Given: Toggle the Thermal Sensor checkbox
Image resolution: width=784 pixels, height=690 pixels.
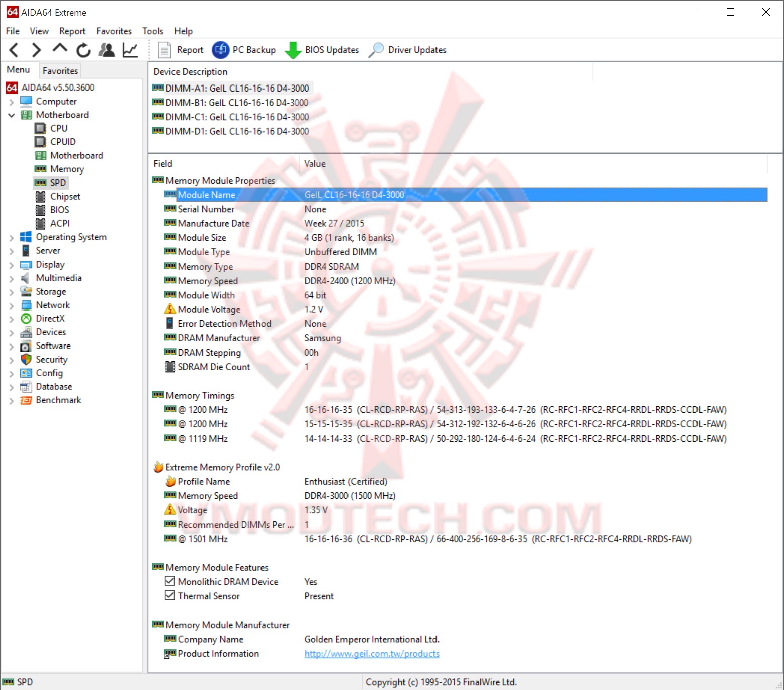Looking at the screenshot, I should pos(170,595).
